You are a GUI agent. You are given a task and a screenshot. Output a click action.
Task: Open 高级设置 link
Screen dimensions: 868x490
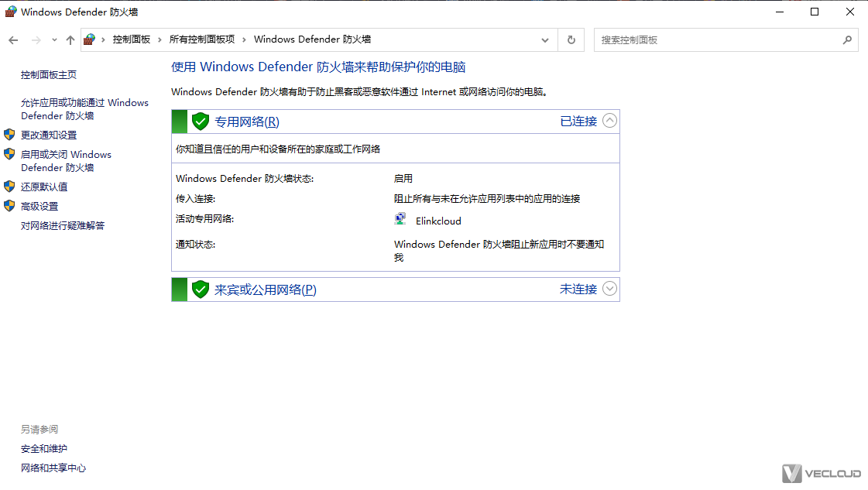tap(39, 207)
